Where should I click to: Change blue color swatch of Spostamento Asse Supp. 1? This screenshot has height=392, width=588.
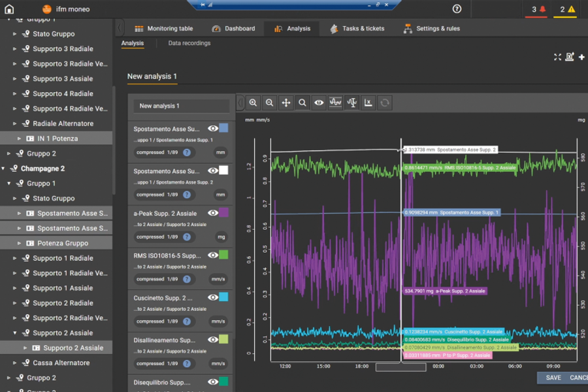[223, 128]
